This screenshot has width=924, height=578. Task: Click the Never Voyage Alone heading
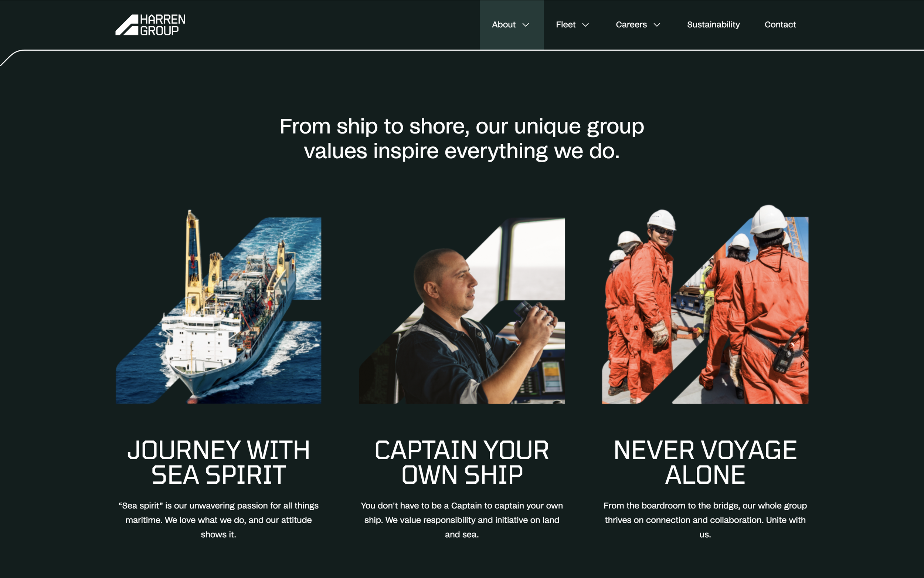point(705,462)
